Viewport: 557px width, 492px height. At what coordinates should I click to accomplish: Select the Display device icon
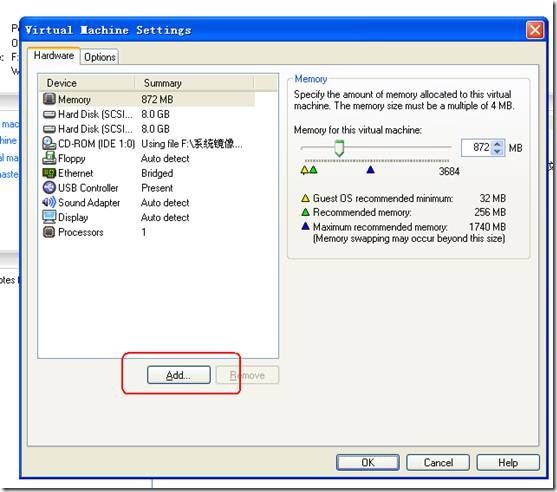[49, 217]
